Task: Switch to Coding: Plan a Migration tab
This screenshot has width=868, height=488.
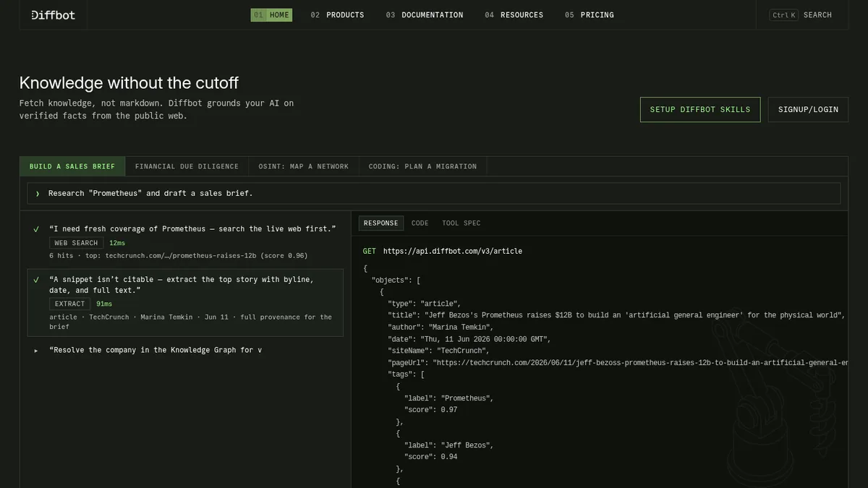Action: (x=422, y=166)
